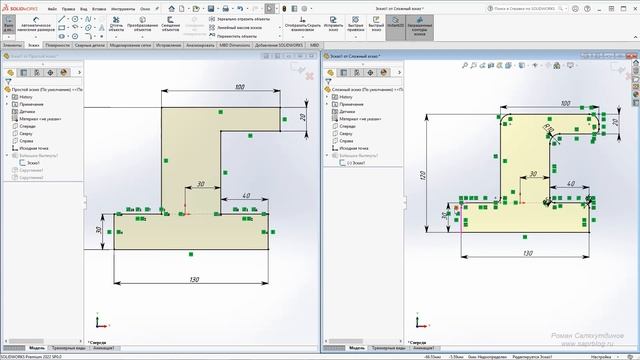The width and height of the screenshot is (640, 360).
Task: Click the help question mark icon
Action: click(x=587, y=9)
